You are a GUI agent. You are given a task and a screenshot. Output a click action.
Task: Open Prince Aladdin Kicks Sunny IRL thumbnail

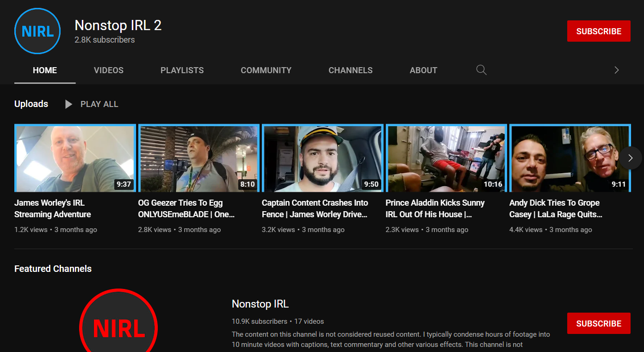(446, 158)
